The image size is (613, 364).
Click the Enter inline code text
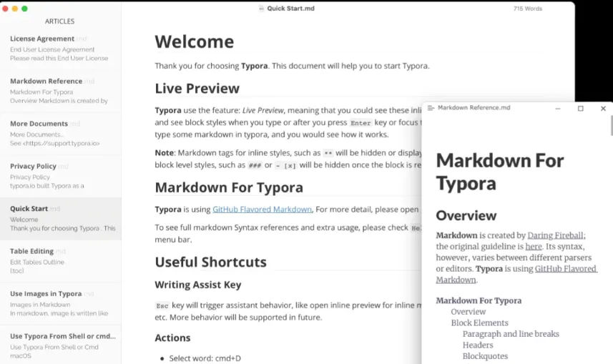(x=361, y=123)
